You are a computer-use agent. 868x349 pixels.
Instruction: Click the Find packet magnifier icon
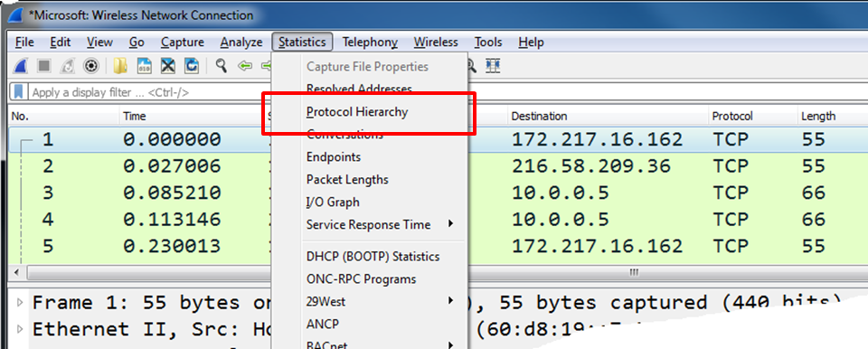[x=222, y=66]
